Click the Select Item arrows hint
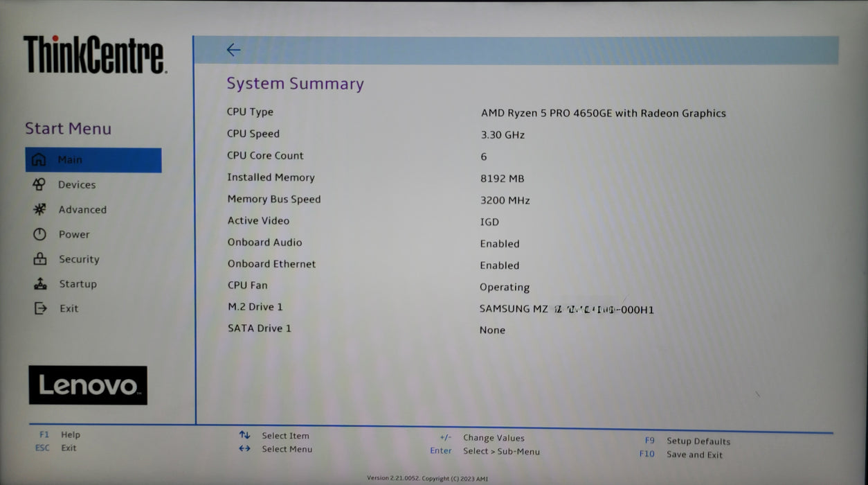868x485 pixels. coord(274,436)
